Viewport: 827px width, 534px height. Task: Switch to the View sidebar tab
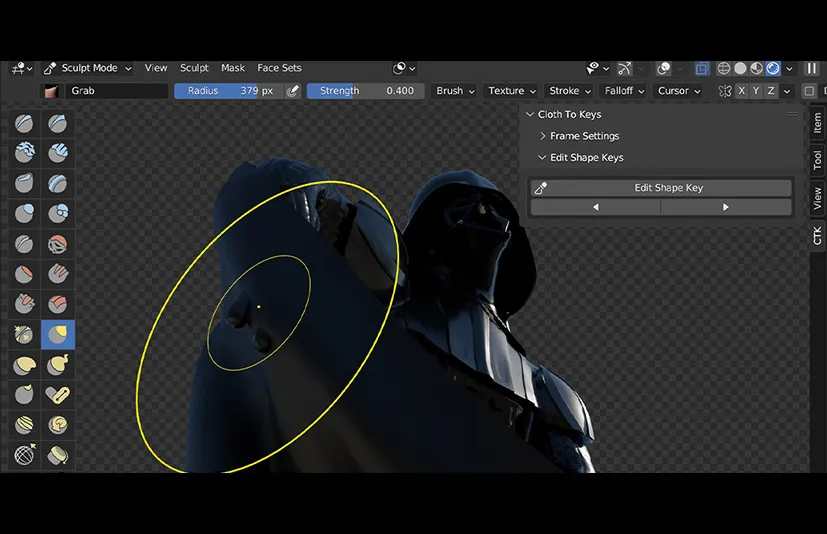[x=817, y=198]
